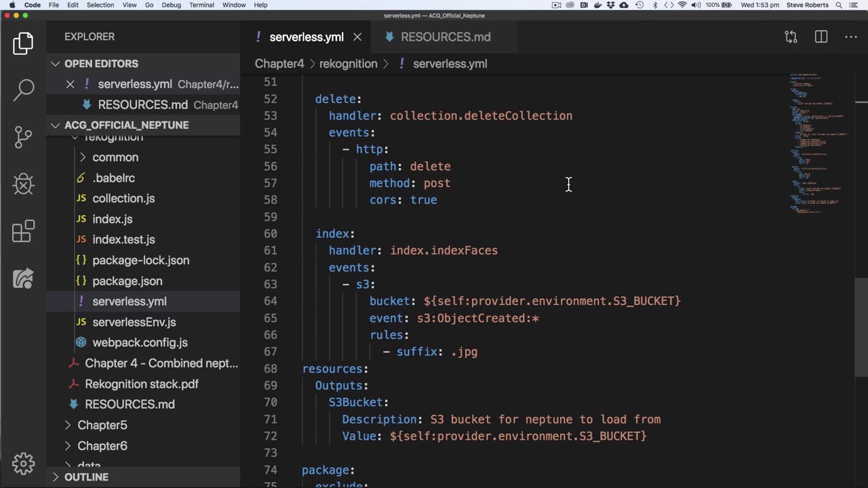Switch to the RESOURCES.md tab
Image resolution: width=868 pixels, height=488 pixels.
445,37
